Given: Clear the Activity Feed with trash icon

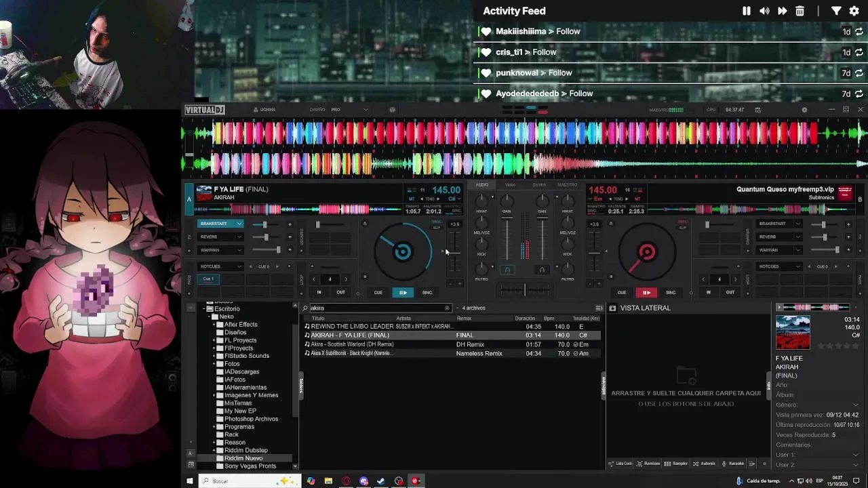Looking at the screenshot, I should pyautogui.click(x=800, y=11).
